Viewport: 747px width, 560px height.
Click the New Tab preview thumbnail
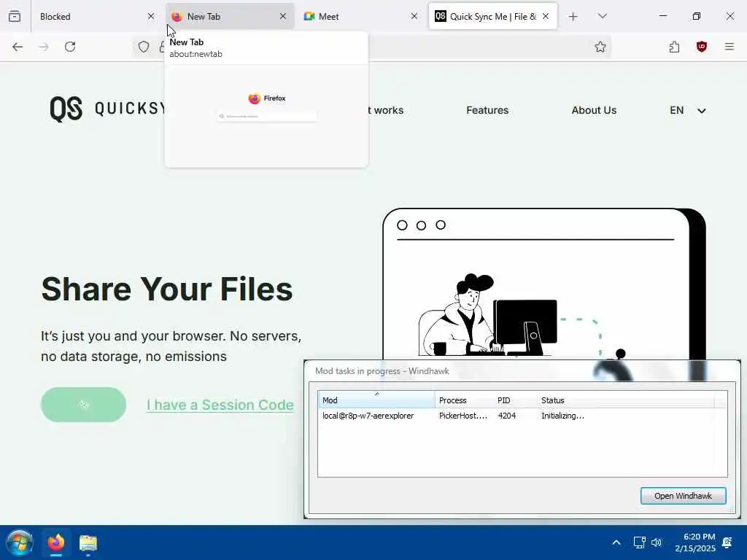tap(266, 116)
